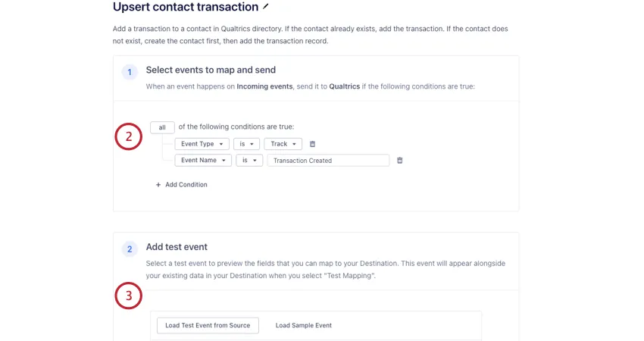Screen dimensions: 644x341
Task: Delete the Event Type condition row
Action: pos(312,144)
